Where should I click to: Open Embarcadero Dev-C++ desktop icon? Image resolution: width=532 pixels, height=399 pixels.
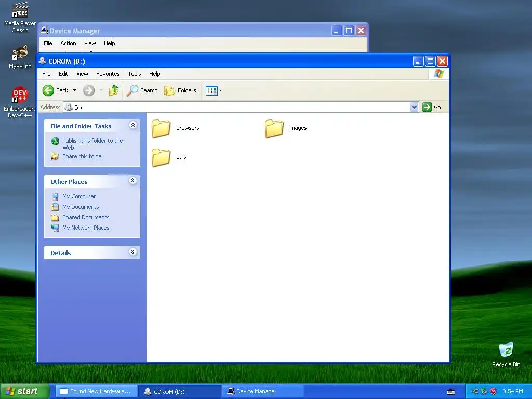pyautogui.click(x=20, y=102)
